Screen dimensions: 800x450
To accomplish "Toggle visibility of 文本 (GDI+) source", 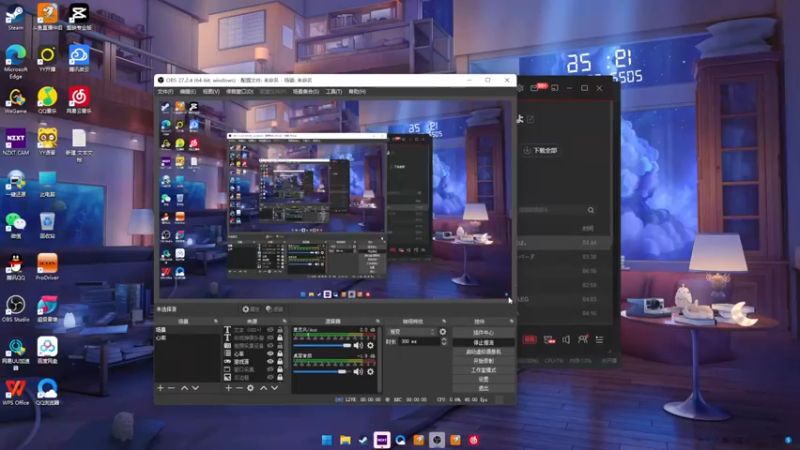I will pyautogui.click(x=270, y=330).
